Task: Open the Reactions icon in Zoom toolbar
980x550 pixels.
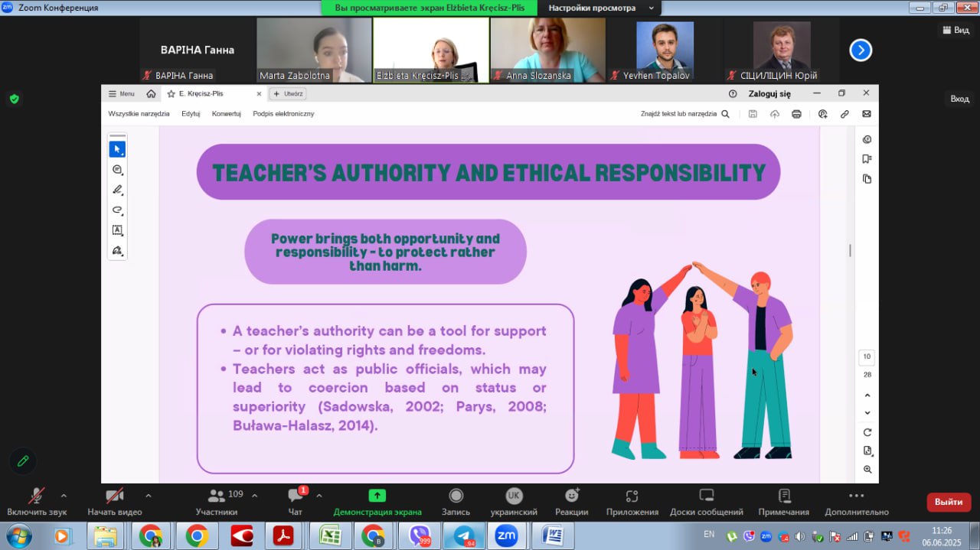Action: point(572,496)
